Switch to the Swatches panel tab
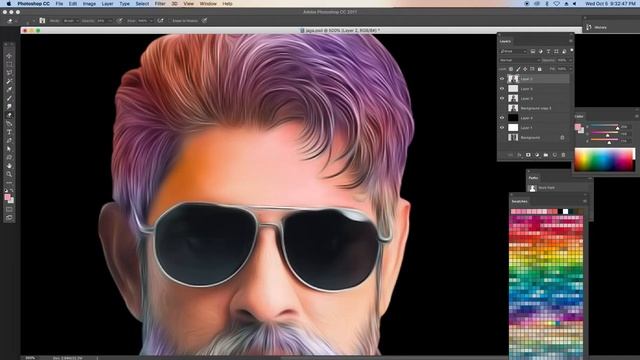The width and height of the screenshot is (640, 360). click(x=519, y=201)
